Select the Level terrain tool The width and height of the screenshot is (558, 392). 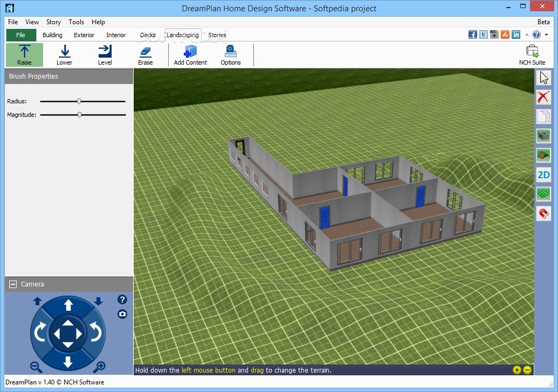105,55
